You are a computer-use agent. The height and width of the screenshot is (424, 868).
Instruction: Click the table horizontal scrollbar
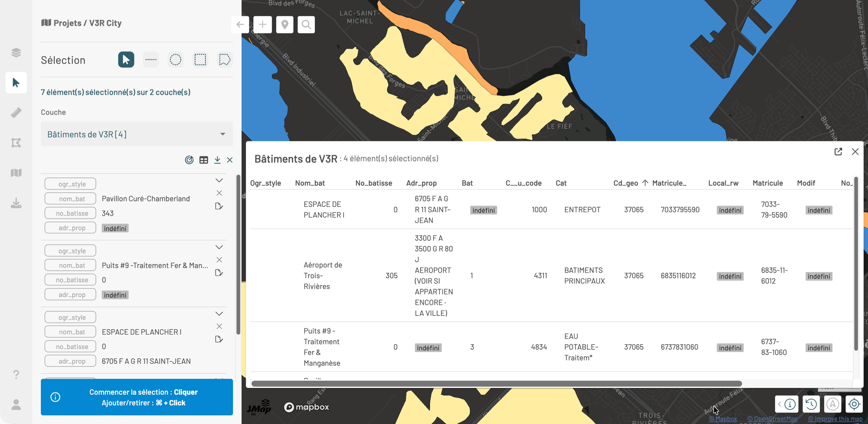496,384
